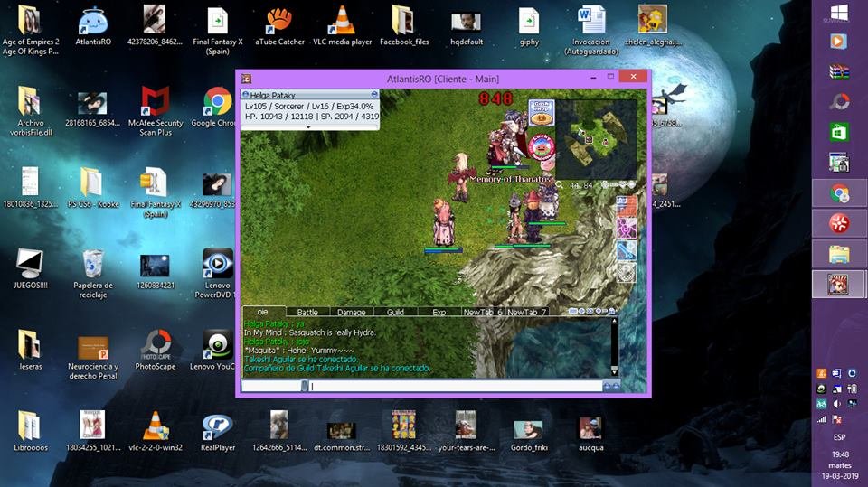
Task: Open PhotoScape desktop shortcut
Action: click(156, 351)
